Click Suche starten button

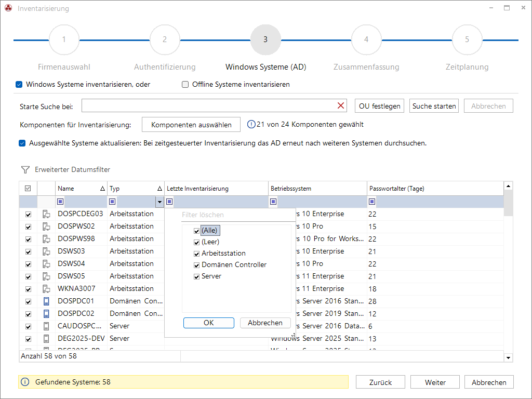tap(434, 106)
